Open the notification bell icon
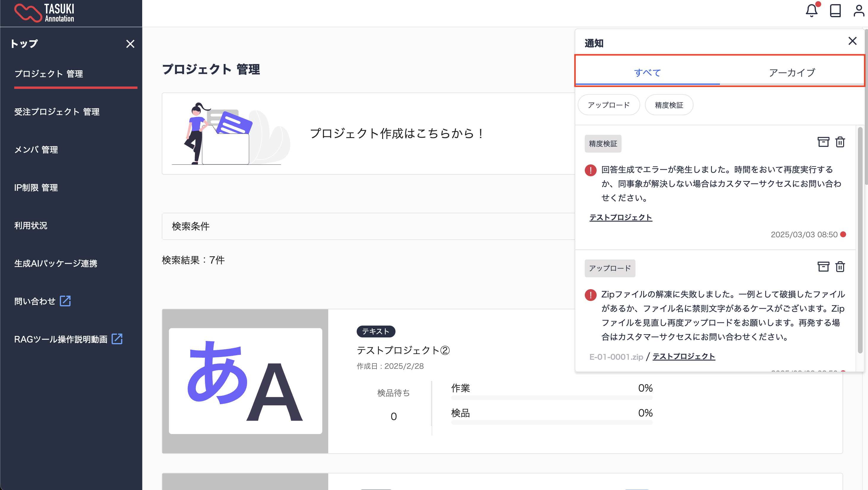 click(811, 10)
